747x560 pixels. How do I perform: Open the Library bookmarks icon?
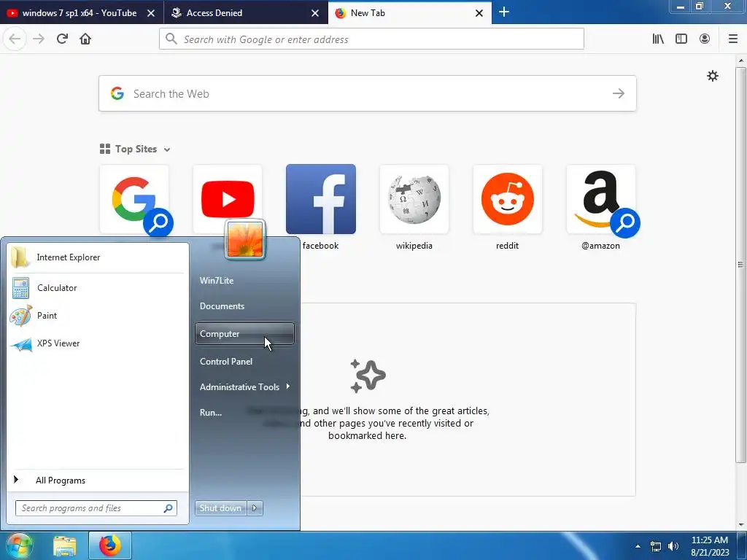658,39
